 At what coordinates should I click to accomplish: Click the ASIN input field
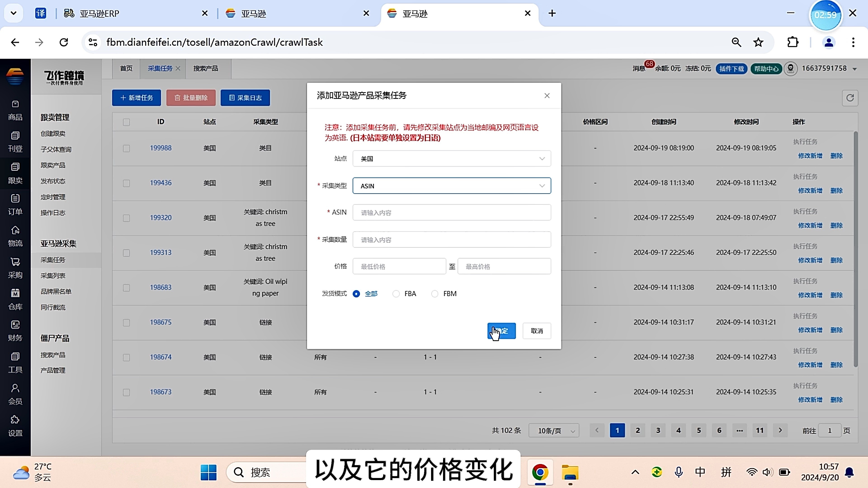[452, 213]
